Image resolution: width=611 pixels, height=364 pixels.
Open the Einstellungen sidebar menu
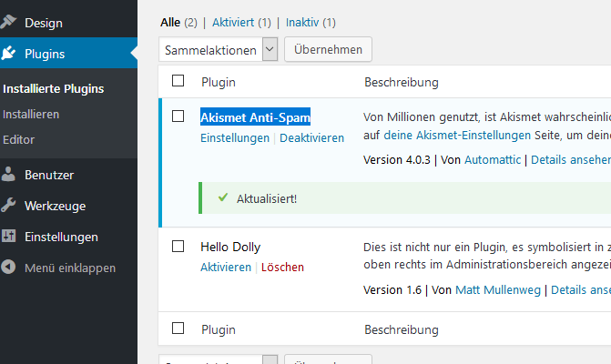(x=61, y=237)
